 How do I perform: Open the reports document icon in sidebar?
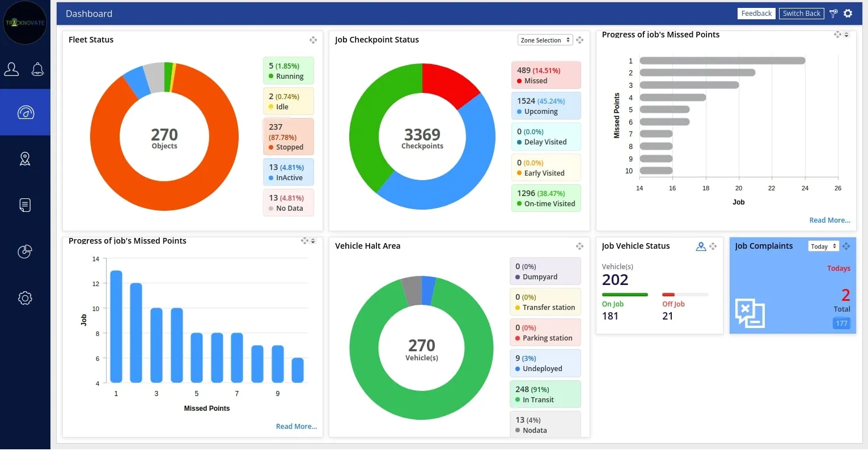point(25,205)
